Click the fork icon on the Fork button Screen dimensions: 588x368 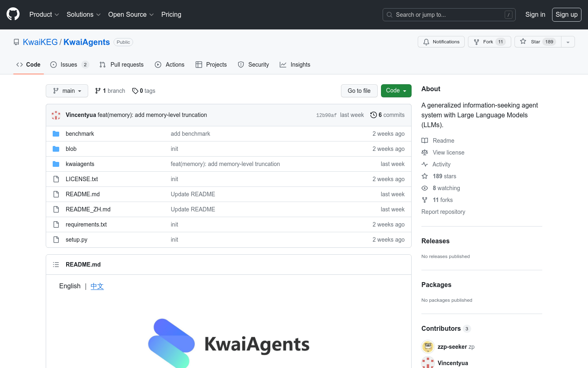click(x=476, y=41)
